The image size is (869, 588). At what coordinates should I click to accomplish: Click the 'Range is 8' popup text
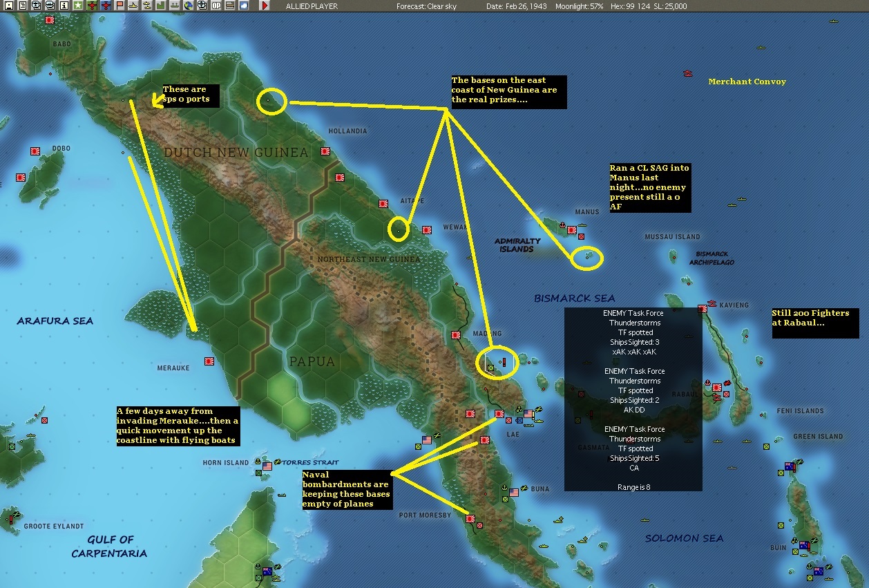tap(633, 487)
